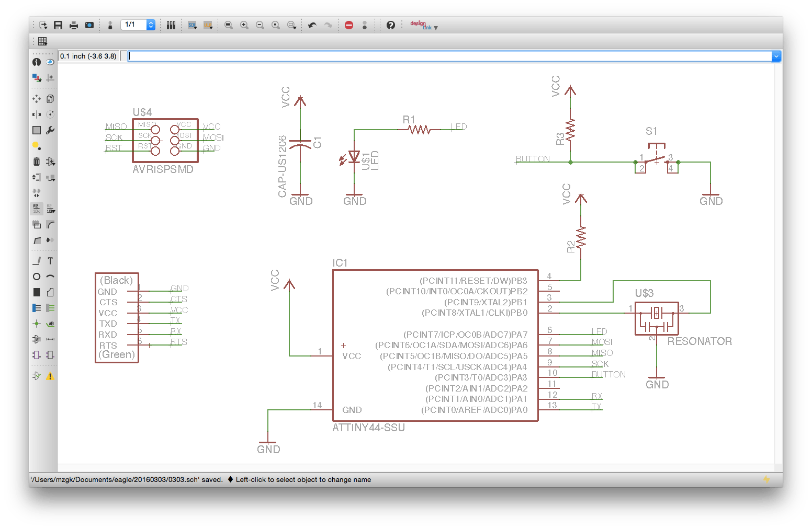Open the ULP run dropdown button
Image resolution: width=812 pixels, height=529 pixels.
pos(208,25)
